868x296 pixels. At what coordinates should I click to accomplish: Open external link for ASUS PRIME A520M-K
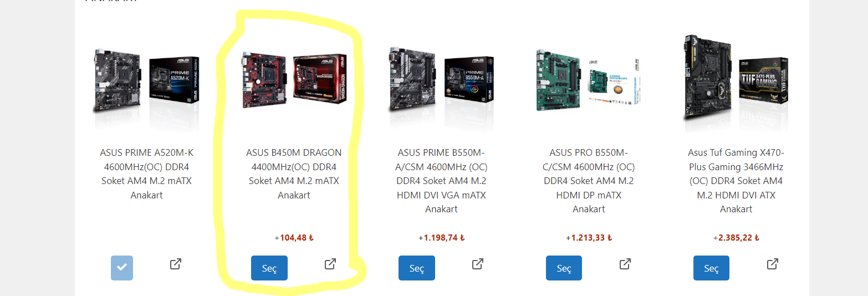click(x=176, y=264)
